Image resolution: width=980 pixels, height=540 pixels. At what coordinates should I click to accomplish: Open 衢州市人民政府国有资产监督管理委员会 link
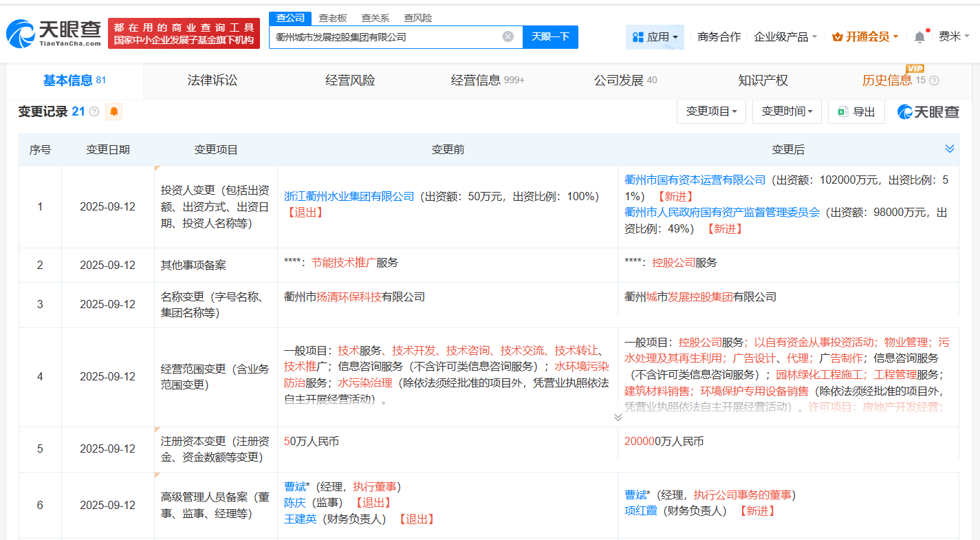(x=722, y=213)
